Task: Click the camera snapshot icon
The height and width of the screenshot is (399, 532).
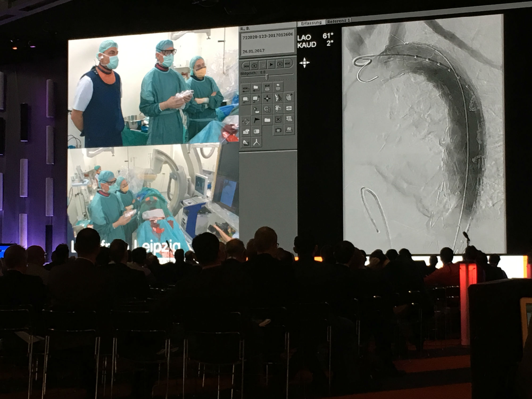Action: (278, 130)
